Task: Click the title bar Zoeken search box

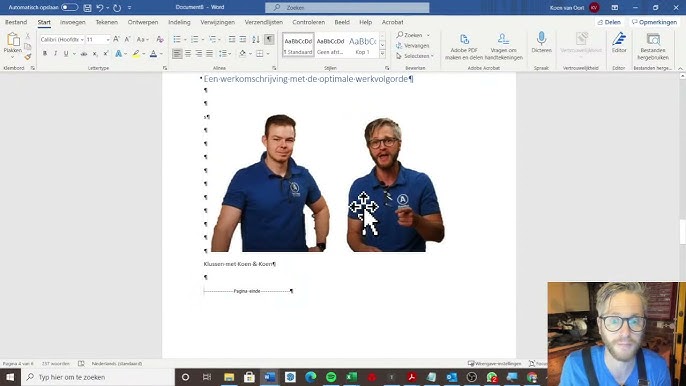Action: click(x=347, y=7)
